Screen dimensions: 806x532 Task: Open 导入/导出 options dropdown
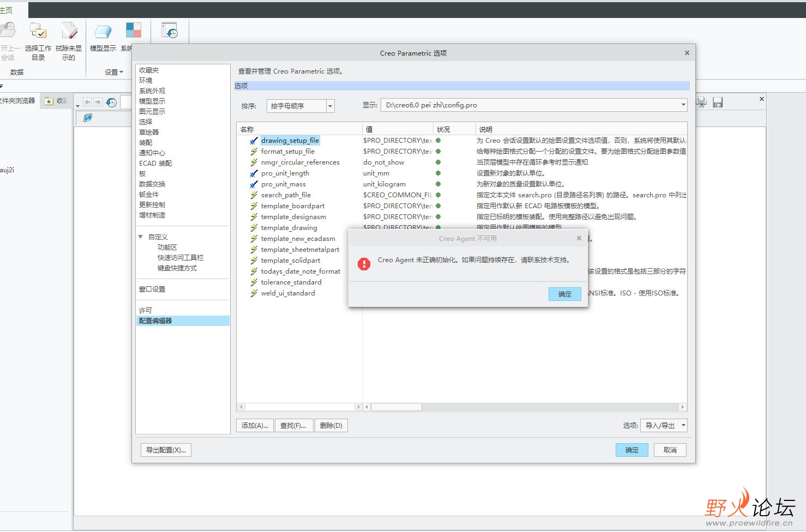click(x=664, y=425)
